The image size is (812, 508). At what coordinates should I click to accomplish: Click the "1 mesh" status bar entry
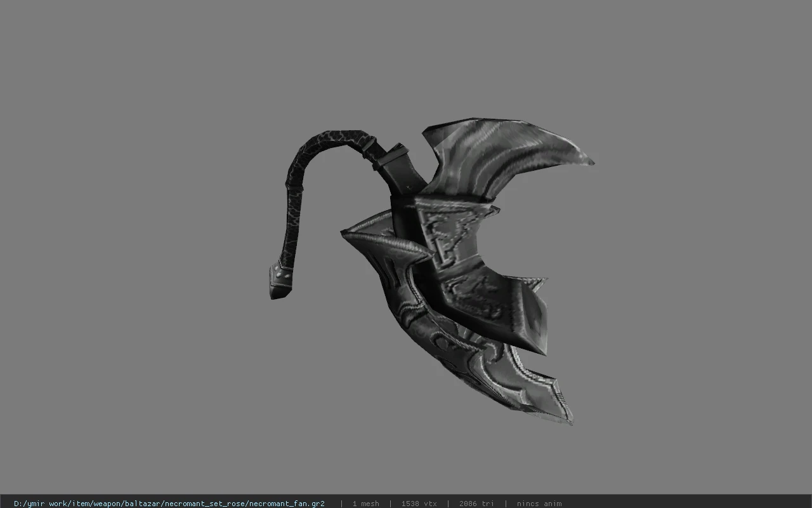(366, 504)
